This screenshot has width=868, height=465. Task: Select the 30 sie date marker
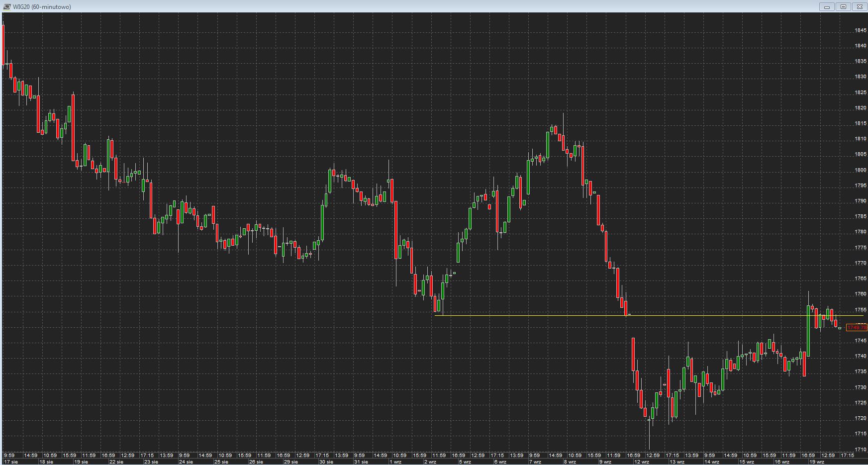click(x=326, y=462)
